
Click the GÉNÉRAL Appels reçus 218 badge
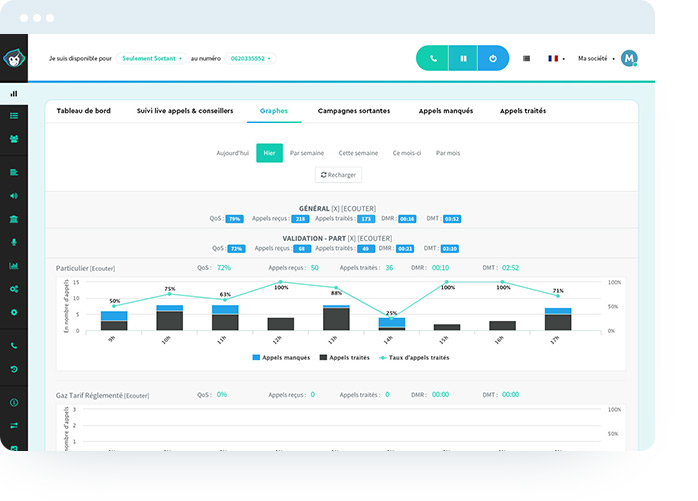tap(300, 219)
